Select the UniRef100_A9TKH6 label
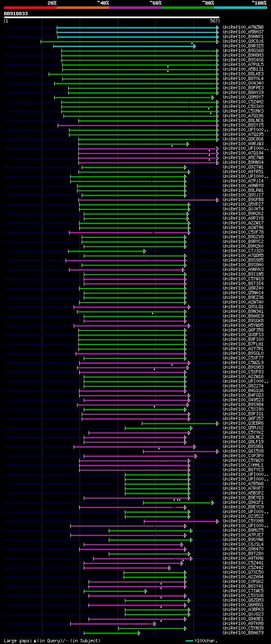 click(243, 558)
